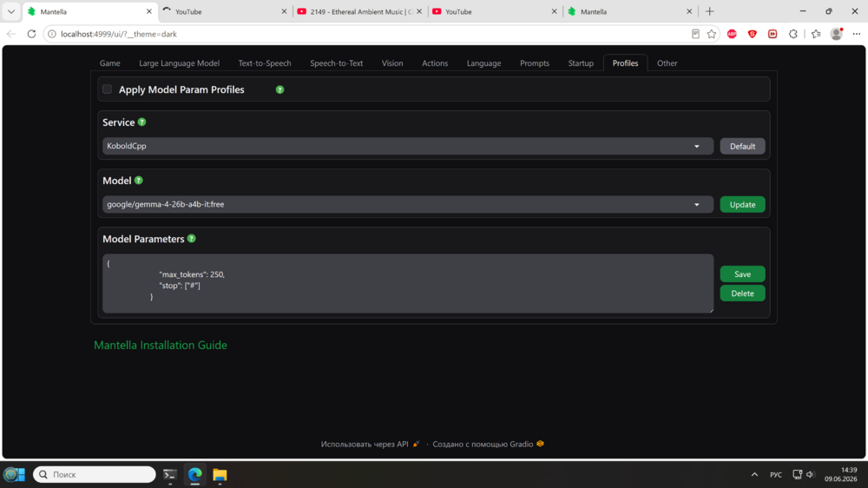This screenshot has width=868, height=488.
Task: Click the address bar URL localhost:4999
Action: point(119,34)
